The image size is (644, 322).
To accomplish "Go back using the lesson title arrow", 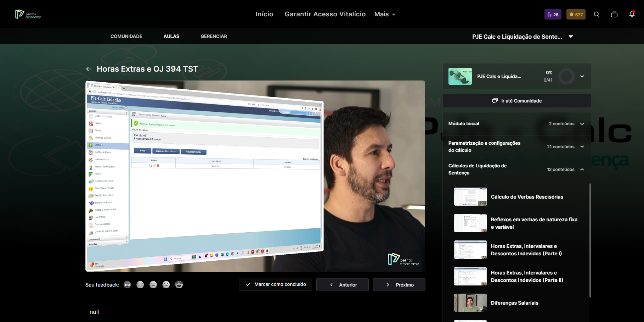I will point(89,69).
